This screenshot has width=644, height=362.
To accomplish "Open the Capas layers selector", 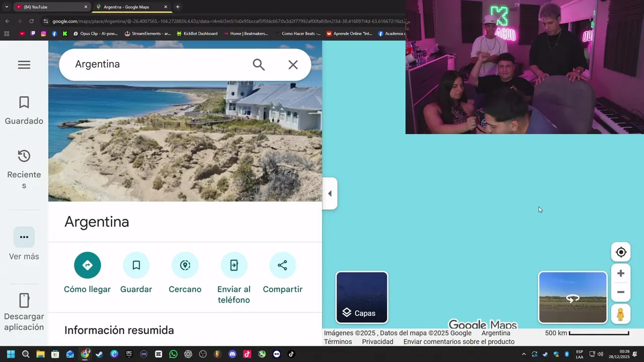I will click(x=362, y=297).
